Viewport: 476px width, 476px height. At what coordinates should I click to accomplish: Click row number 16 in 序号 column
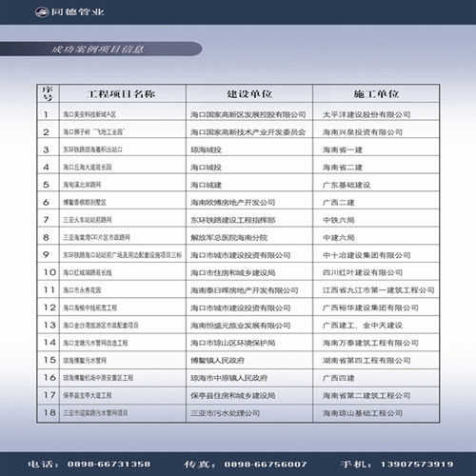pyautogui.click(x=50, y=378)
